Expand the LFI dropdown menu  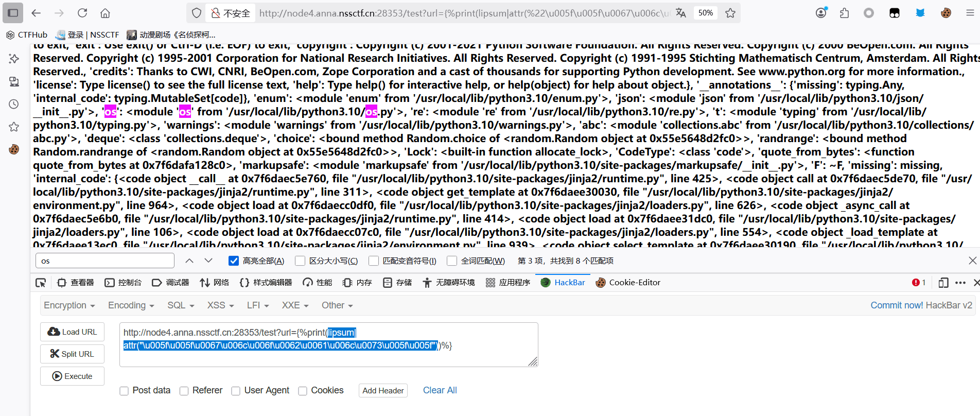coord(257,305)
